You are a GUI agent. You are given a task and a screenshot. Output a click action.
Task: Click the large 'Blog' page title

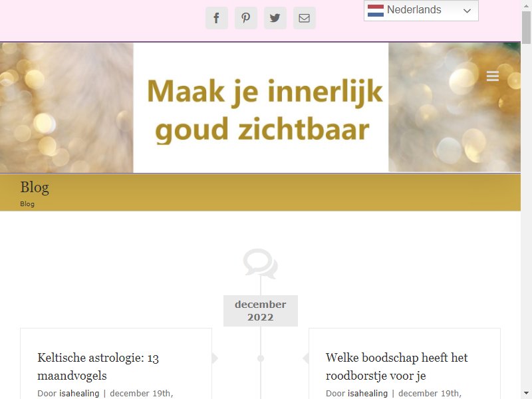pyautogui.click(x=35, y=188)
